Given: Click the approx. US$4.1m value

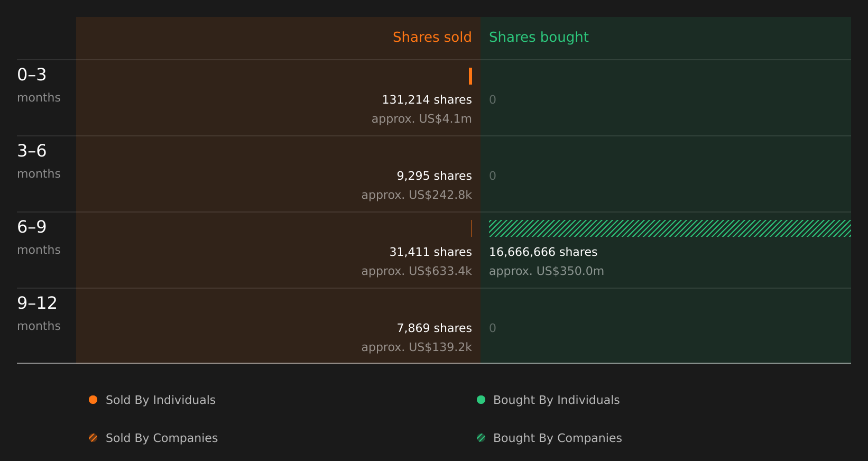Looking at the screenshot, I should 421,119.
